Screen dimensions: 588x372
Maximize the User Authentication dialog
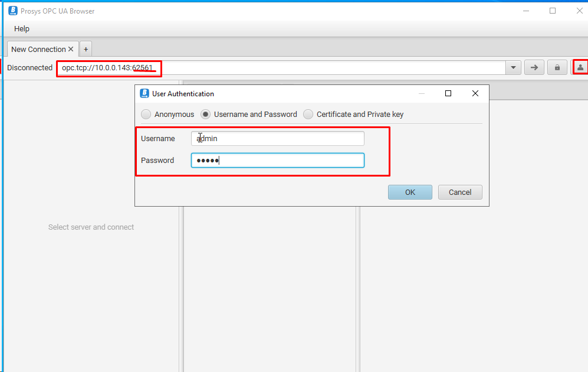[x=448, y=93]
